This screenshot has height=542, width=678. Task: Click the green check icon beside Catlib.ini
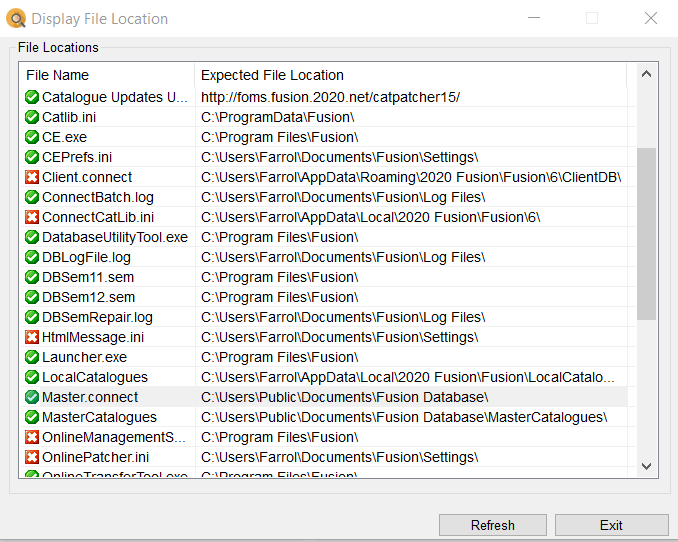(x=32, y=117)
